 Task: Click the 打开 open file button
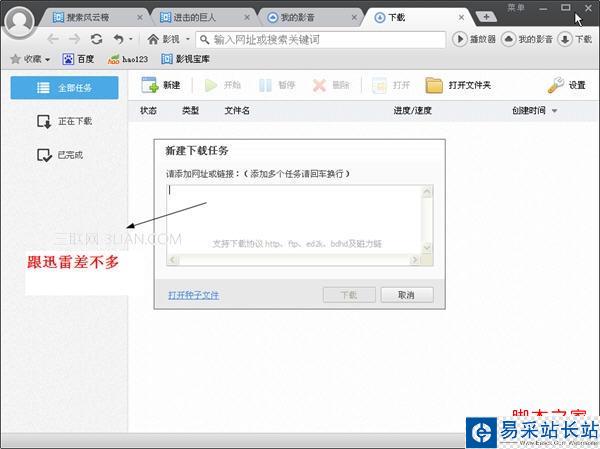click(x=391, y=85)
